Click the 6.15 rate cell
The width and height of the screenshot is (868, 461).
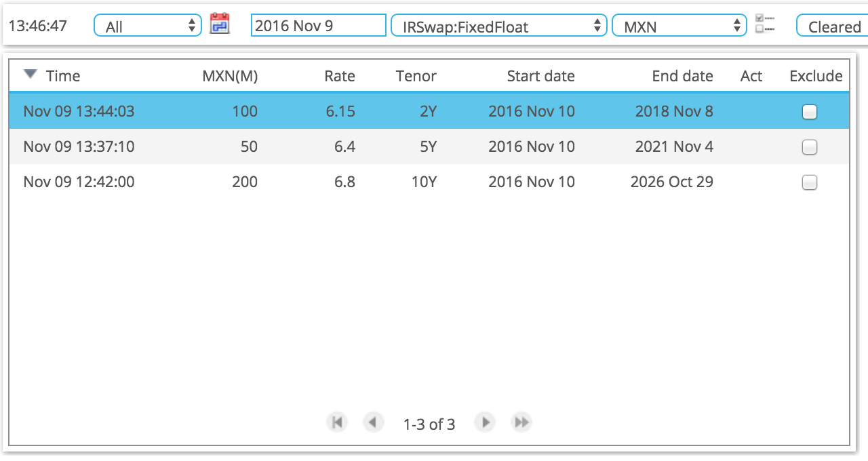(340, 111)
